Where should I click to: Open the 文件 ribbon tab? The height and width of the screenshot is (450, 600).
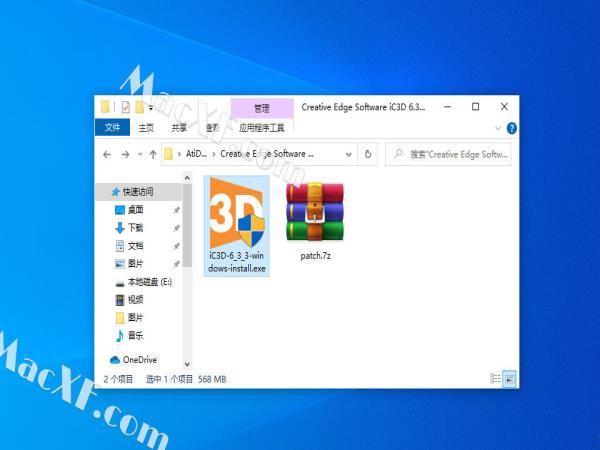click(112, 127)
